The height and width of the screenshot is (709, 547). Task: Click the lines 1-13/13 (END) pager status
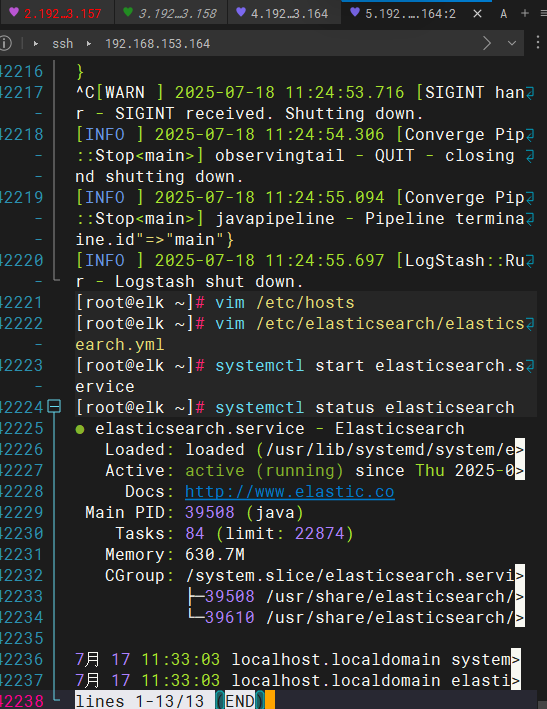(x=170, y=701)
